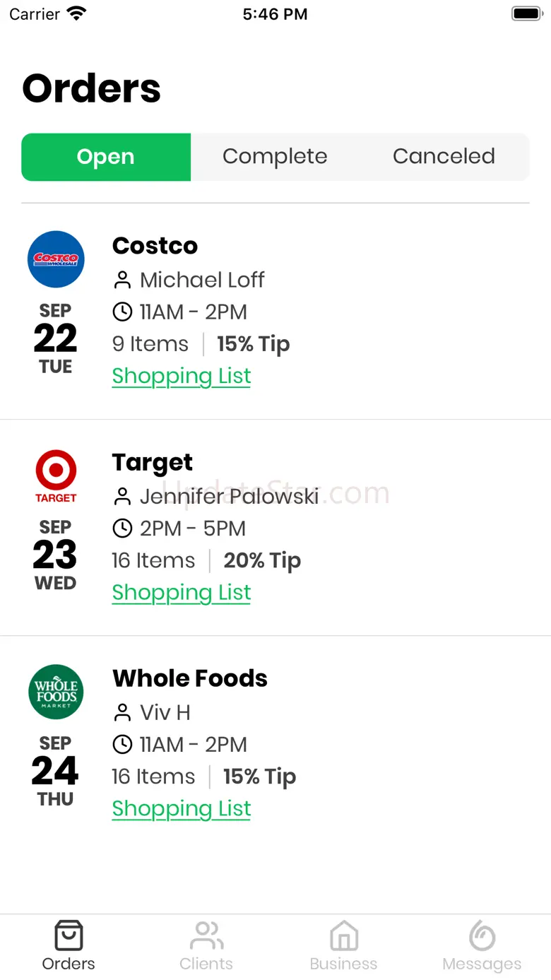This screenshot has height=980, width=551.
Task: Open the Messages swirl icon
Action: 482,935
